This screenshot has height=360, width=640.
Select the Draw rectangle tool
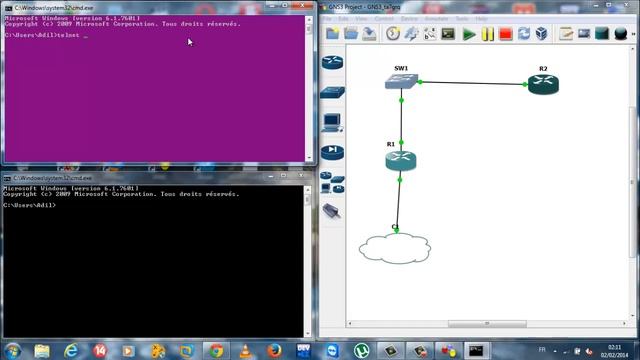602,33
